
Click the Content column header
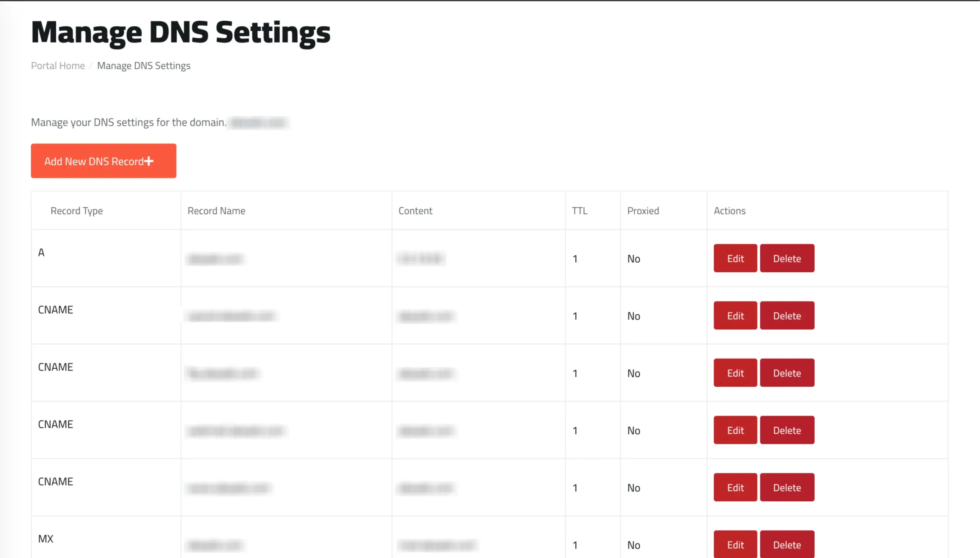(x=415, y=211)
